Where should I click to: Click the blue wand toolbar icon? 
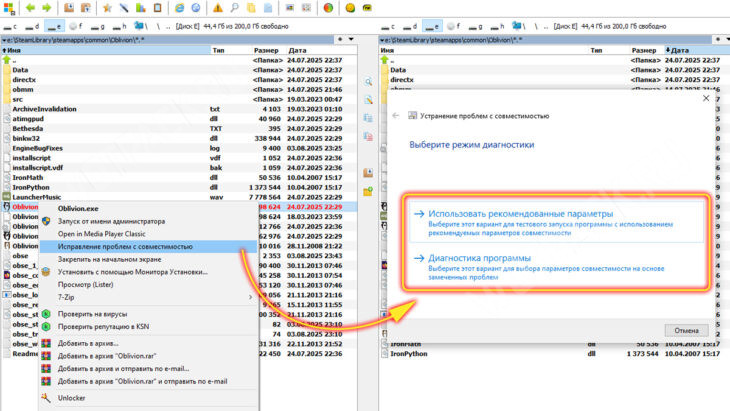pyautogui.click(x=124, y=8)
